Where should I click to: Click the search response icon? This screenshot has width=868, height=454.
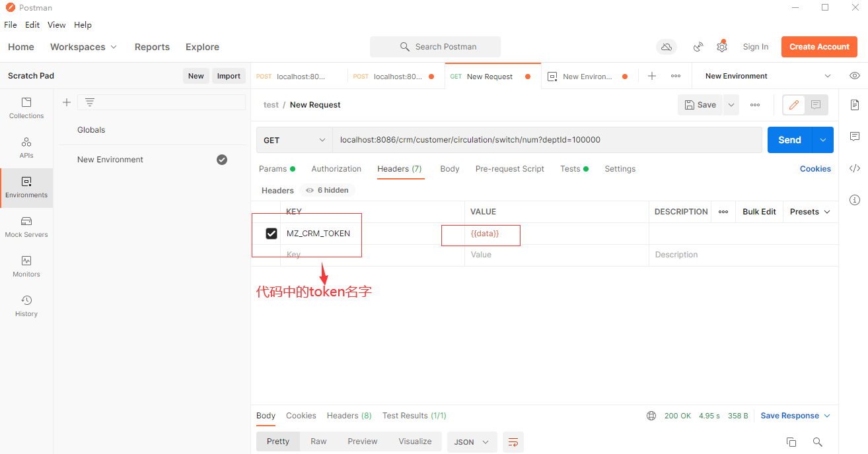[818, 442]
